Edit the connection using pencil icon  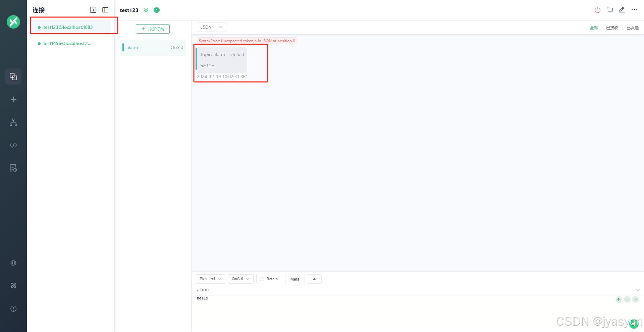[622, 10]
